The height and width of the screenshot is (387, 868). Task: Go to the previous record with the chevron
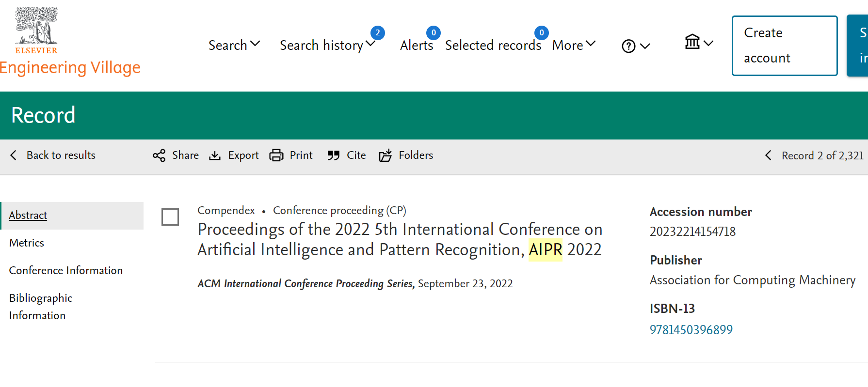pyautogui.click(x=768, y=155)
